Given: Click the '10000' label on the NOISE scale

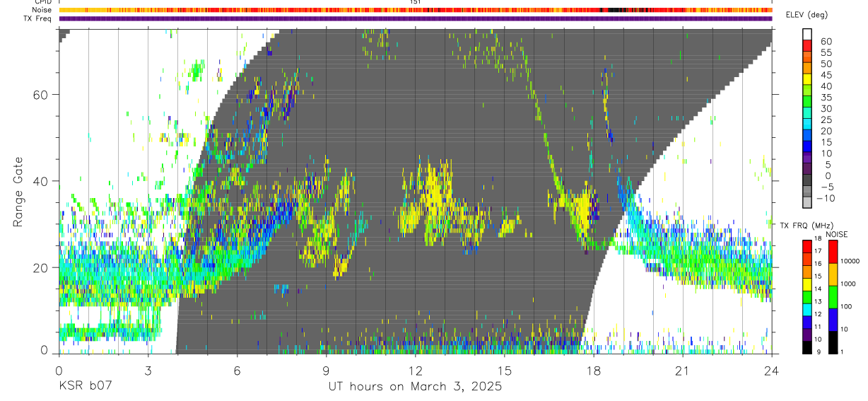Looking at the screenshot, I should pos(851,261).
